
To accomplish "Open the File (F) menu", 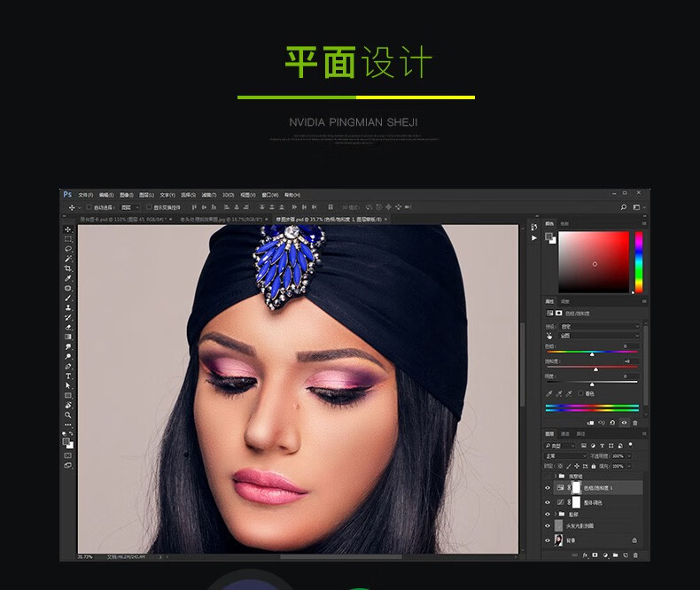I will (86, 195).
